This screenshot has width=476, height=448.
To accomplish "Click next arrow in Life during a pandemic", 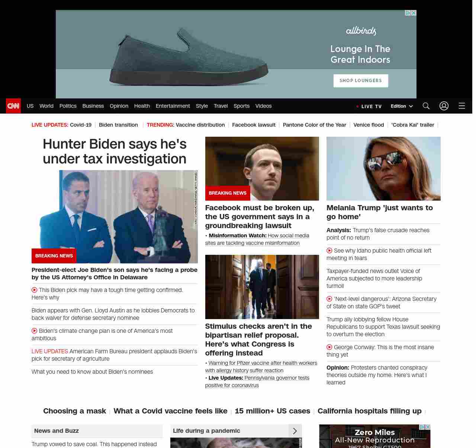I will coord(295,431).
